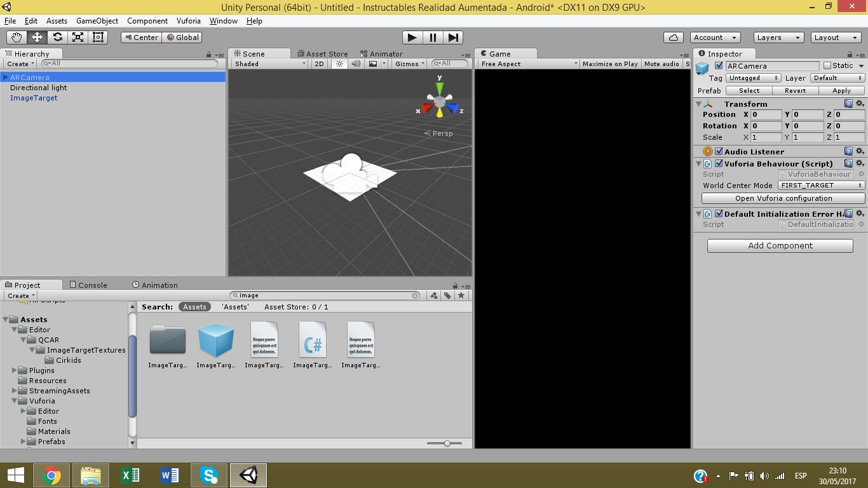Search assets by label icon
868x488 pixels.
click(448, 295)
